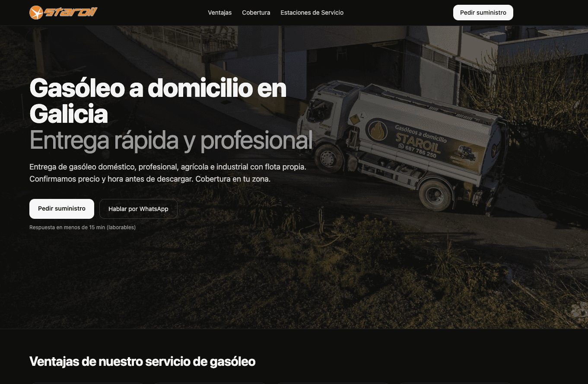Click the hero Pedir suministro button

(62, 209)
